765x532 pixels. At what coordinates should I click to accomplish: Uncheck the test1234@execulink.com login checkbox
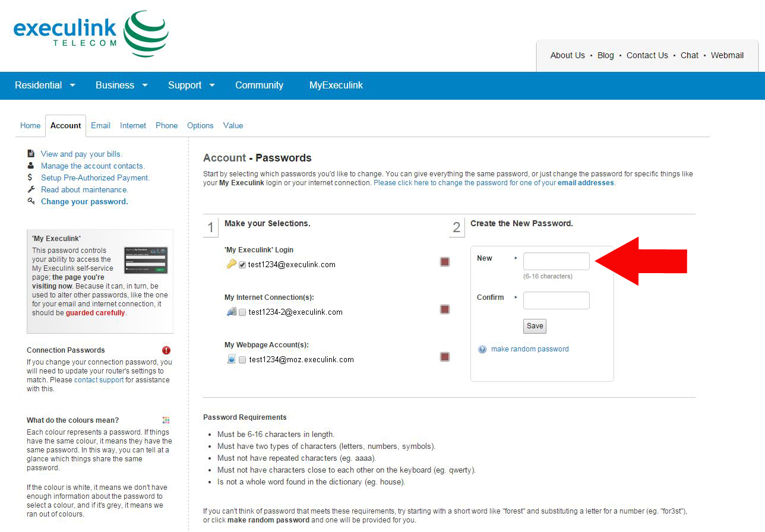[x=242, y=265]
